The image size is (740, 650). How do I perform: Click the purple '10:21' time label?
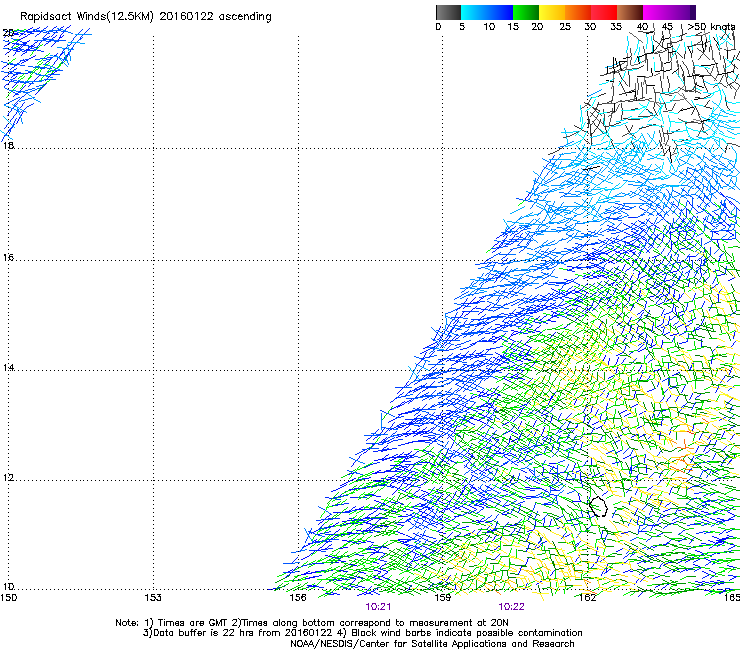pyautogui.click(x=378, y=607)
